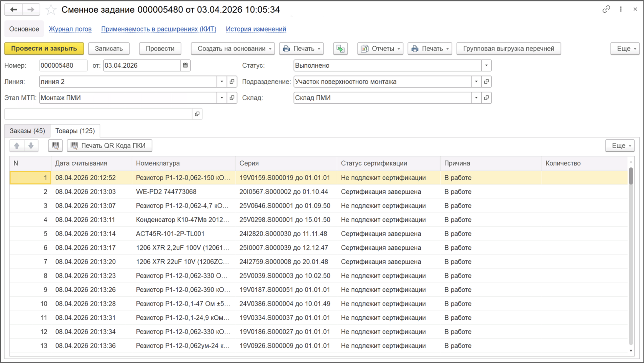Open record of the empty field below Этап МТП

[197, 114]
